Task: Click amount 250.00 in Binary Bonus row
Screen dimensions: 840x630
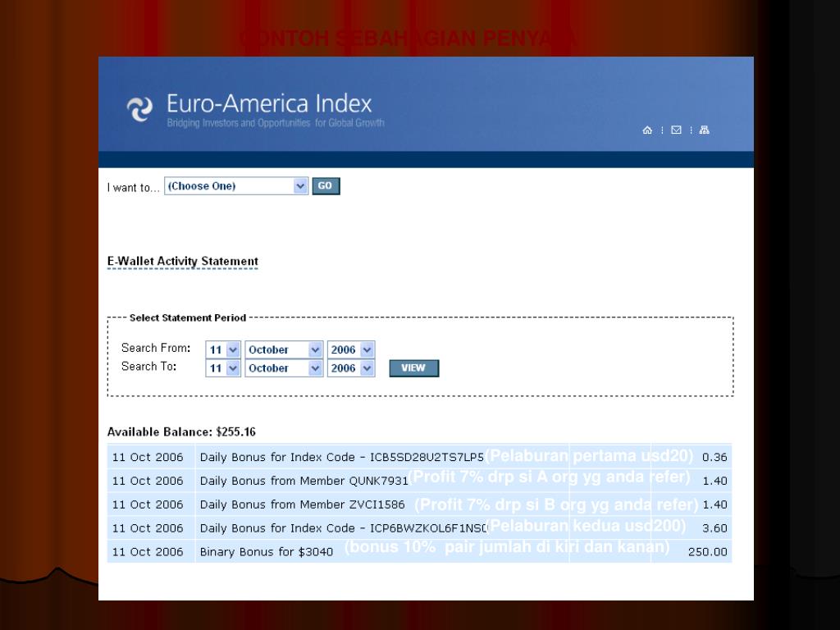Action: 708,552
